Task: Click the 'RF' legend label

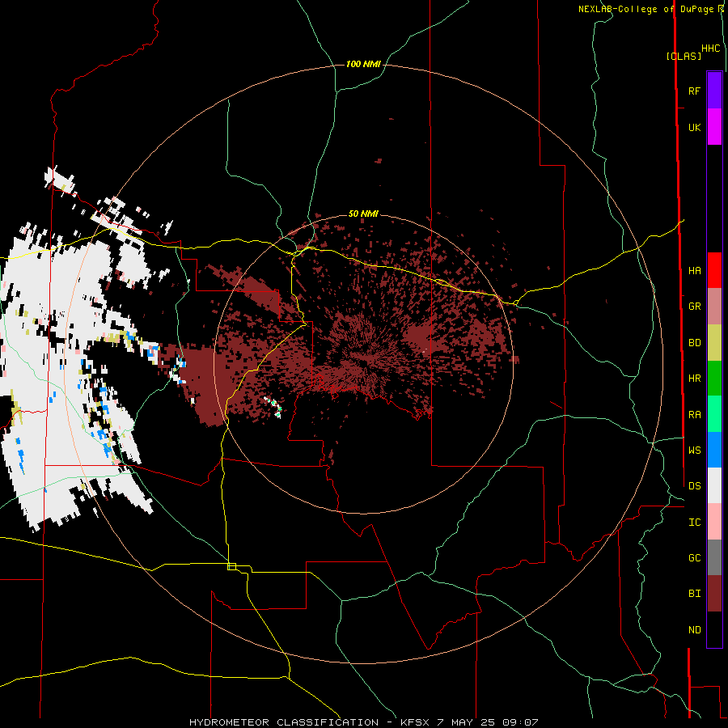Action: (x=694, y=91)
